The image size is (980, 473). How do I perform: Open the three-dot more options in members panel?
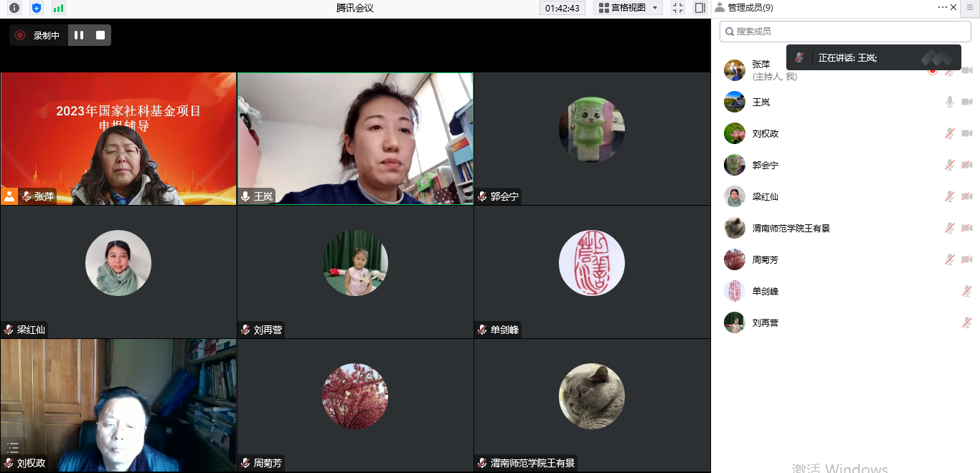pos(942,7)
